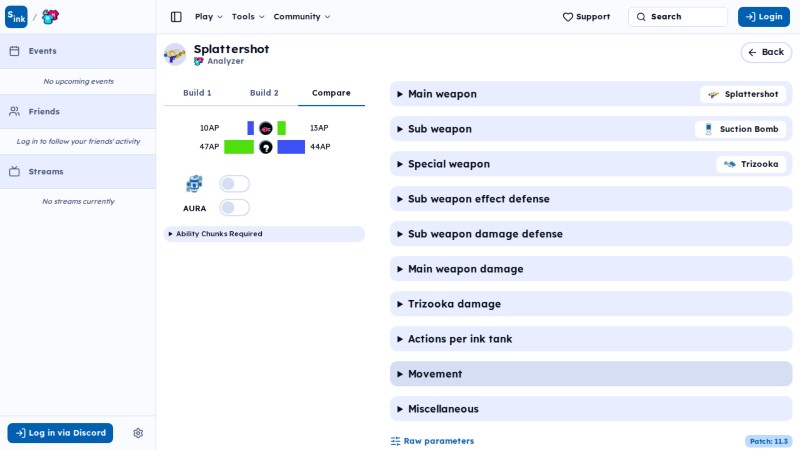Click the Raw parameters sliders icon
Screen dimensions: 800x450
click(x=395, y=441)
